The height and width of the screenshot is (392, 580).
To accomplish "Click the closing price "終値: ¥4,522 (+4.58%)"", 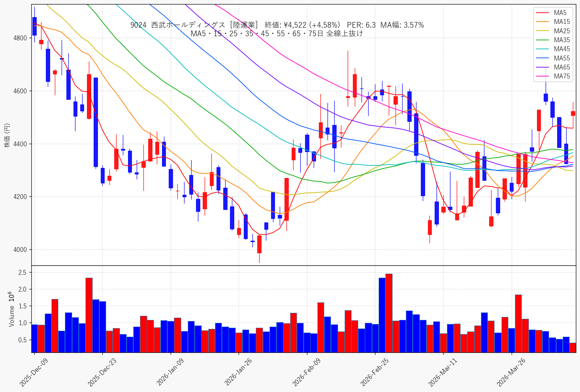I will point(303,25).
